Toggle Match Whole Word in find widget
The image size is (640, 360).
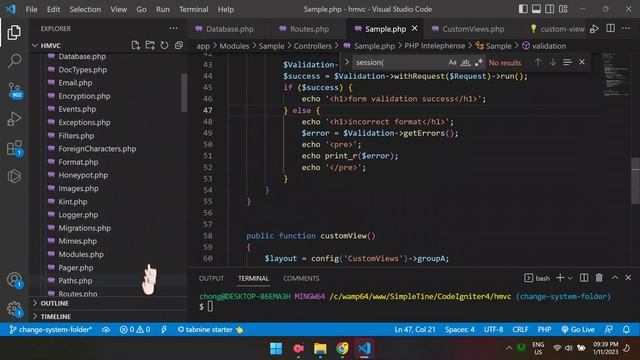[x=465, y=62]
